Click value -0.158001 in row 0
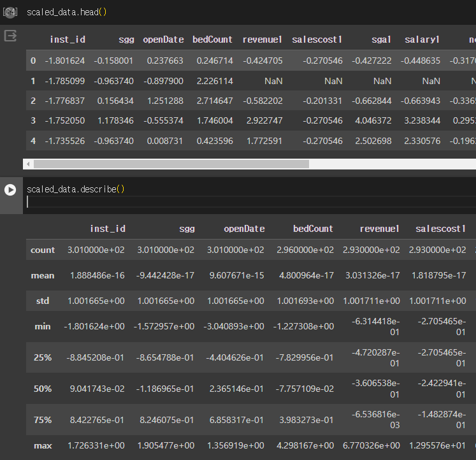476x460 pixels. click(113, 61)
